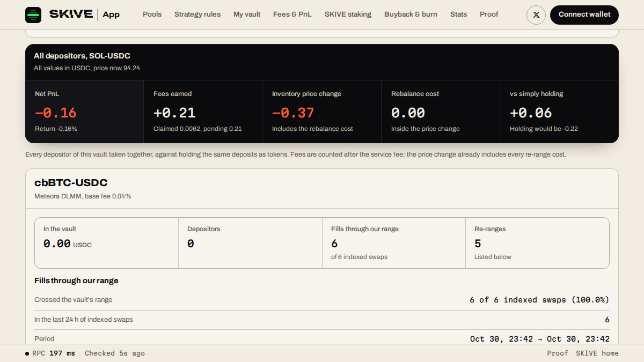The height and width of the screenshot is (362, 644).
Task: Click 'Claimed 0.0062, pending 0.21' text
Action: 197,129
